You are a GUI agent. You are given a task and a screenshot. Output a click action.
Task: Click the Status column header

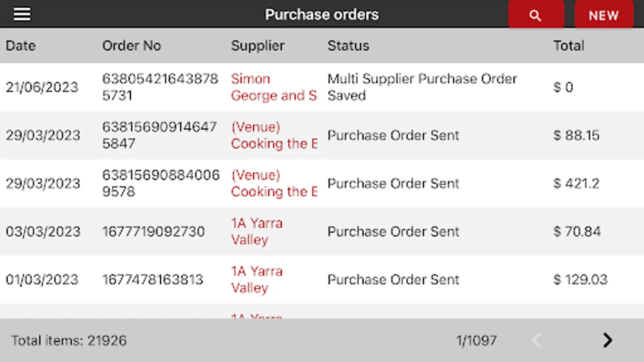pos(348,45)
